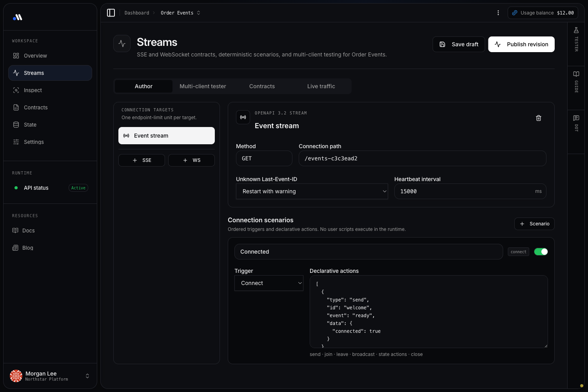Click Declarative actions JSON editor
Viewport: 588px width, 392px height.
click(x=429, y=312)
